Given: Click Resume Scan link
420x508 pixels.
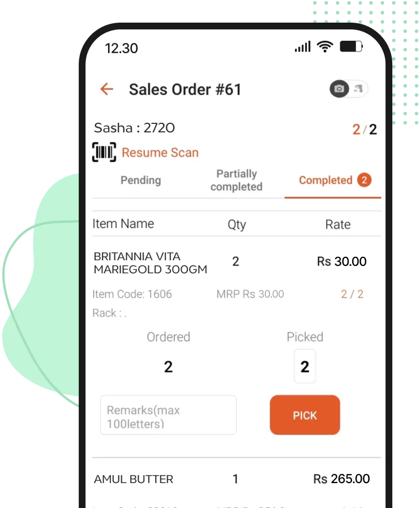Looking at the screenshot, I should click(x=160, y=153).
